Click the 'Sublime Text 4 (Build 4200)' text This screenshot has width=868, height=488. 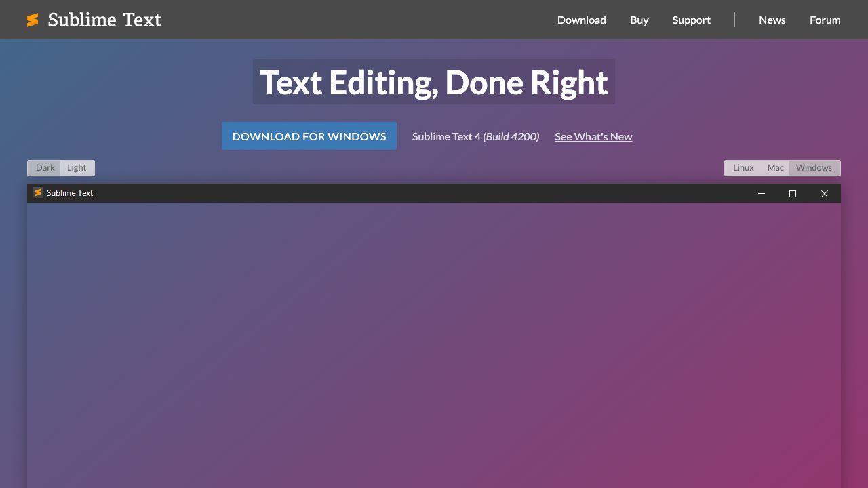click(x=476, y=136)
